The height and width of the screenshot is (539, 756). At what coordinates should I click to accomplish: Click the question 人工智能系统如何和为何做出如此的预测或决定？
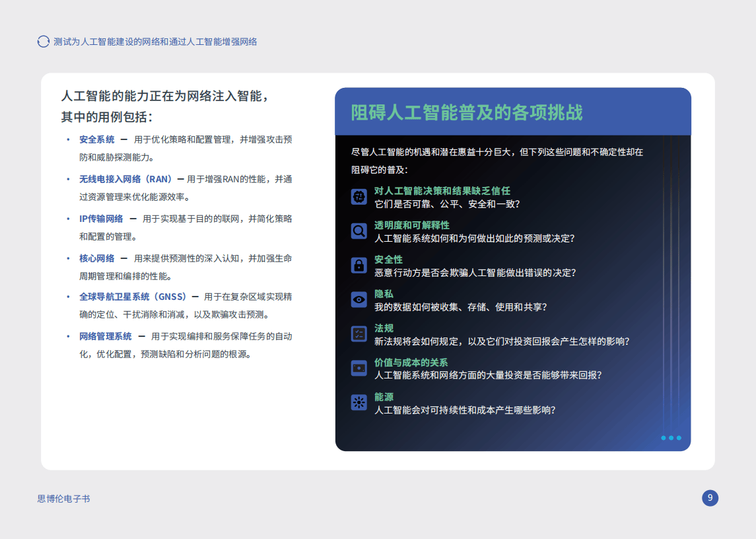[475, 238]
